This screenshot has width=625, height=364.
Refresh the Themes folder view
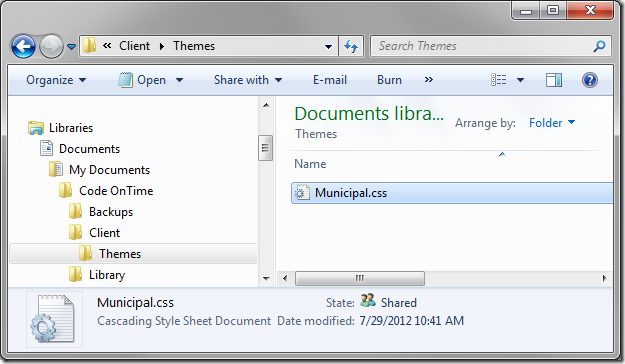pyautogui.click(x=351, y=46)
